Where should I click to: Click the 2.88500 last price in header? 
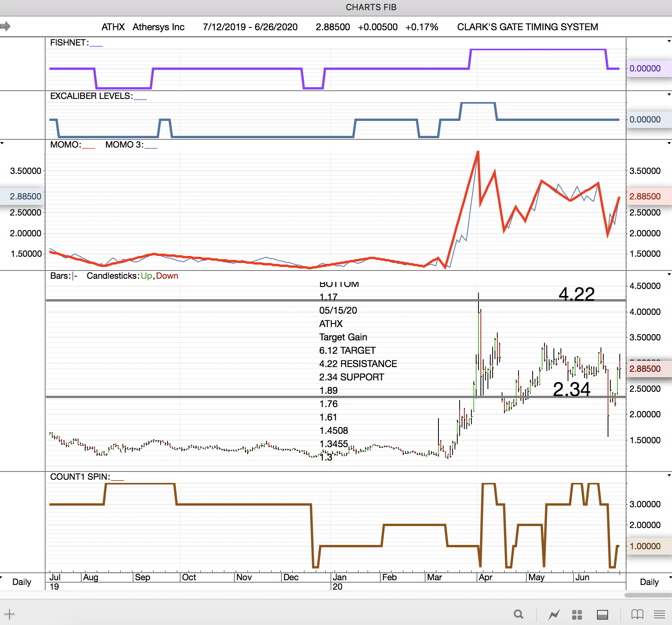[333, 27]
